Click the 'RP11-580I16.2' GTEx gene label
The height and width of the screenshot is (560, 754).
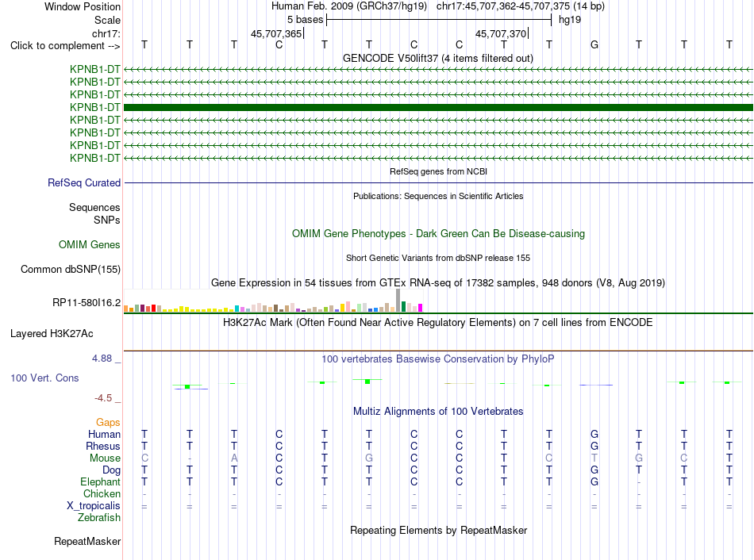(87, 303)
